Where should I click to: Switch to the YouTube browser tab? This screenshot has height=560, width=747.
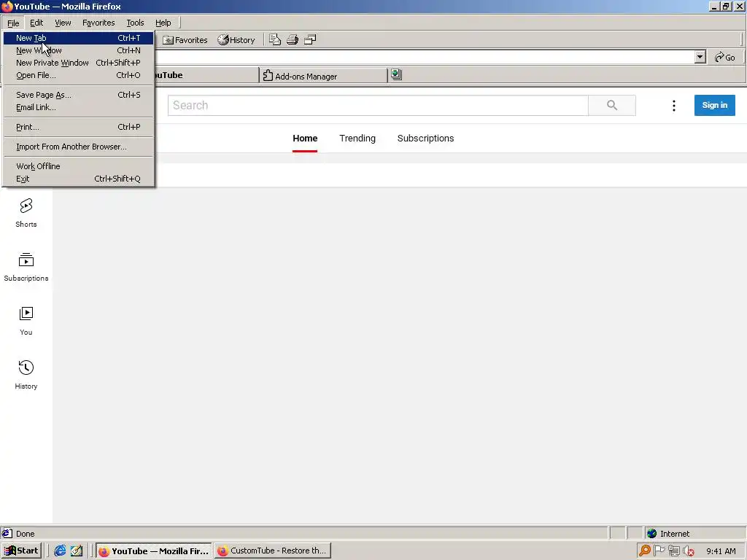tap(206, 75)
